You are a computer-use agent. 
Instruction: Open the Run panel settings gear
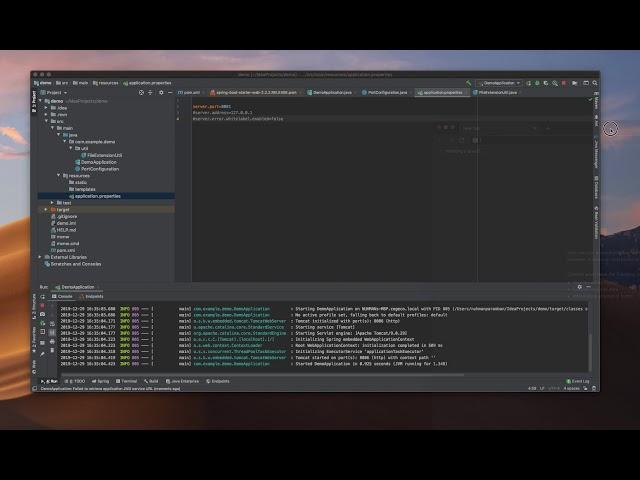click(x=580, y=287)
